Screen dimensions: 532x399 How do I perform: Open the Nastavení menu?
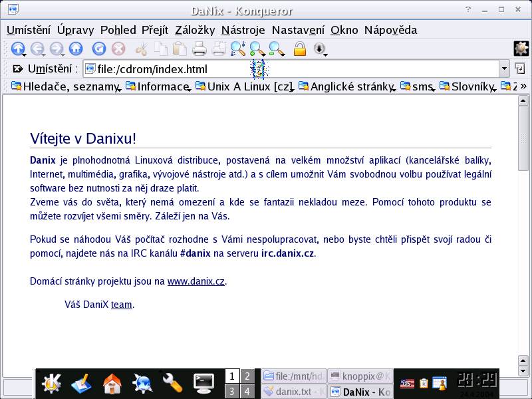coord(298,30)
